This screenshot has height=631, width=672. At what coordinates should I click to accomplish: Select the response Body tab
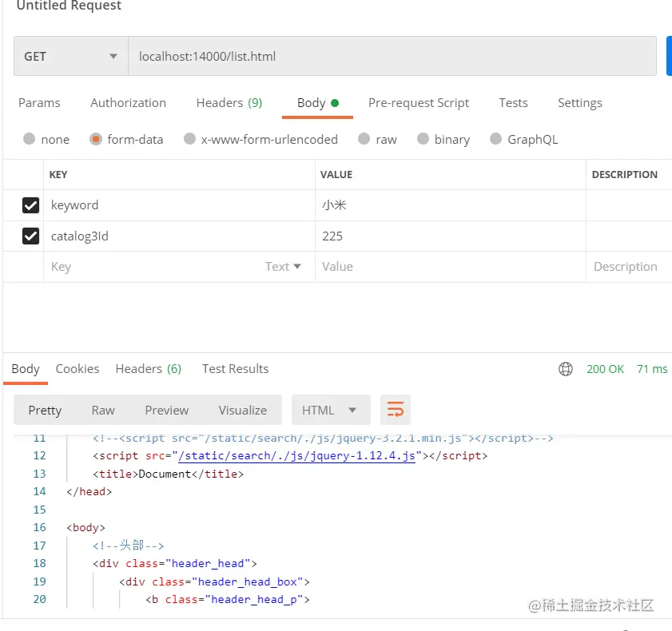26,369
